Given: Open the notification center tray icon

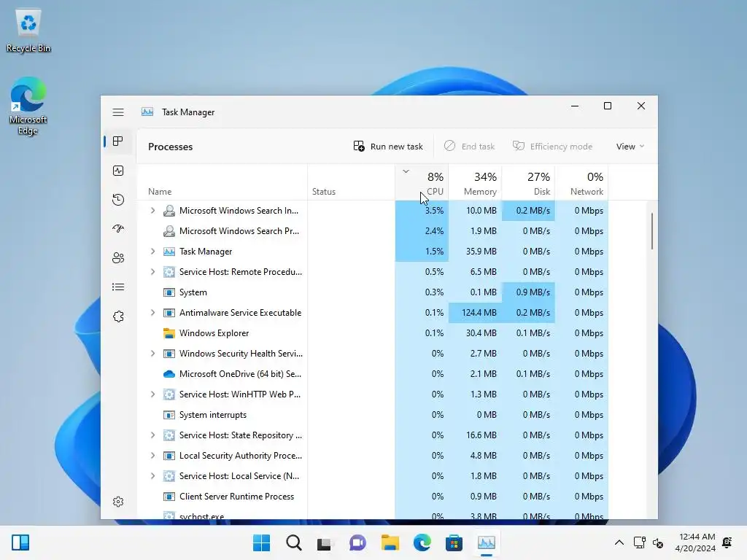Looking at the screenshot, I should click(x=727, y=542).
